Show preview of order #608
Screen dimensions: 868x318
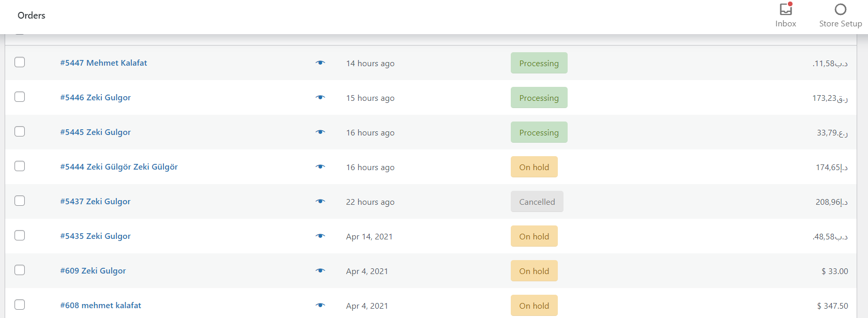pyautogui.click(x=321, y=305)
